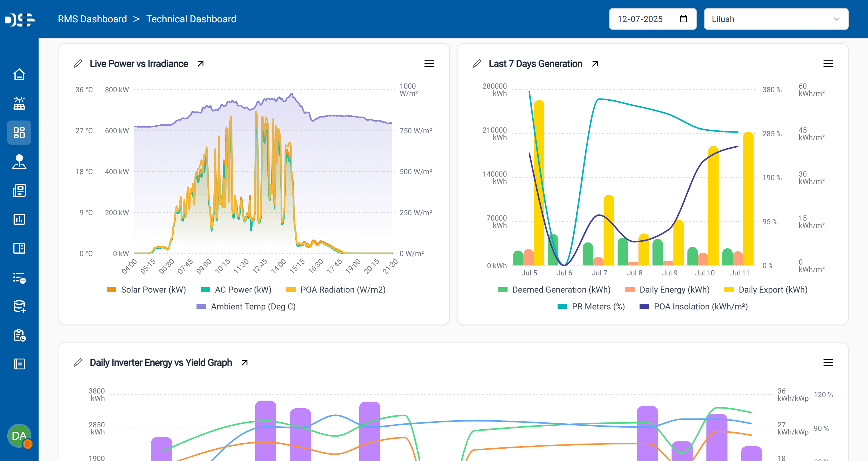Edit Live Power vs Irradiance pencil icon
Viewport: 868px width, 461px height.
coord(78,64)
